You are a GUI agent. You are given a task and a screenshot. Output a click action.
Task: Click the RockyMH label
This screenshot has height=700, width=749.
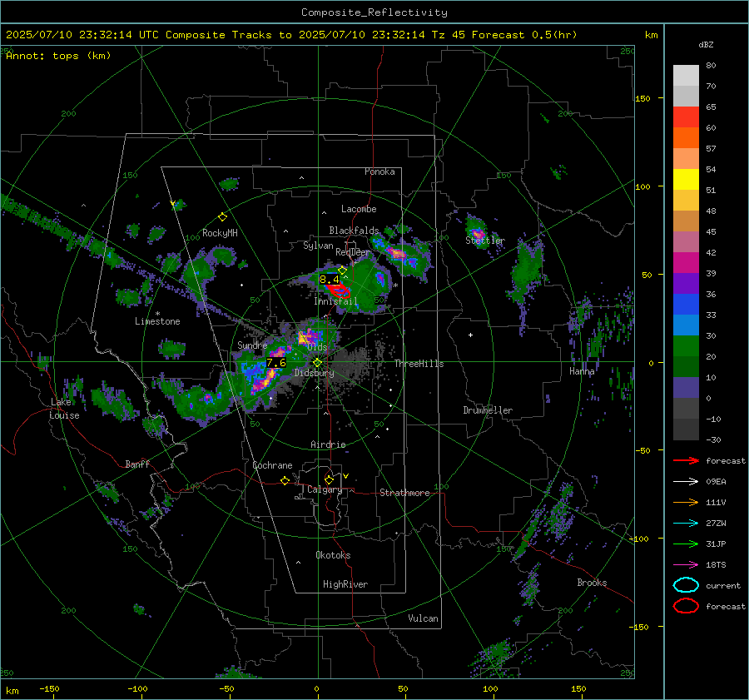point(220,233)
